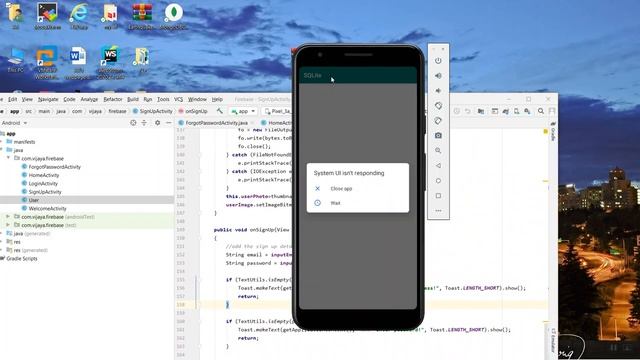Image resolution: width=640 pixels, height=360 pixels.
Task: Open the Code menu
Action: [69, 99]
